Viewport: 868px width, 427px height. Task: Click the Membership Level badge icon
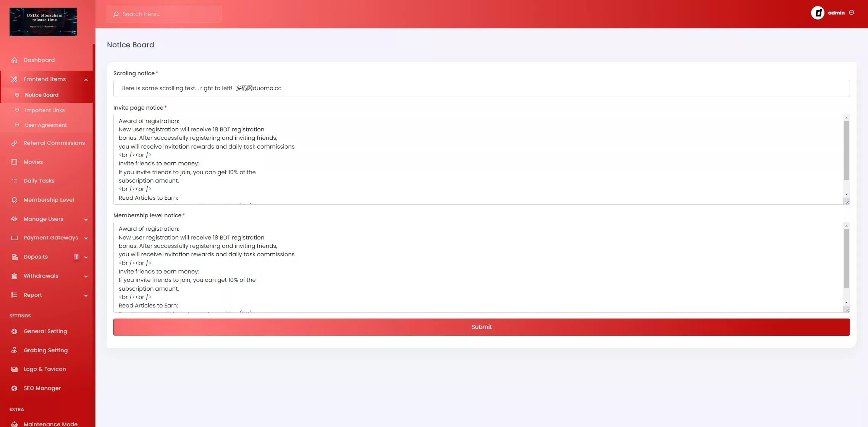tap(15, 200)
